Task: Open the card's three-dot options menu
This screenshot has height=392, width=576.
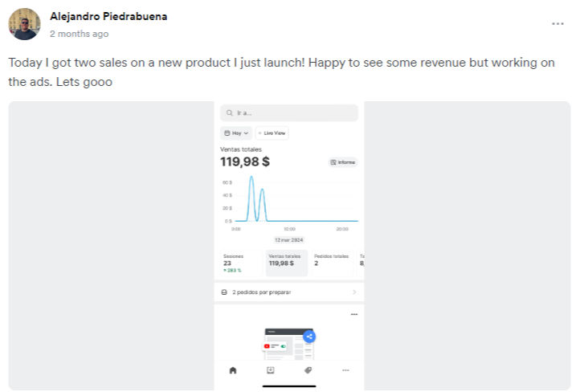Action: click(354, 314)
